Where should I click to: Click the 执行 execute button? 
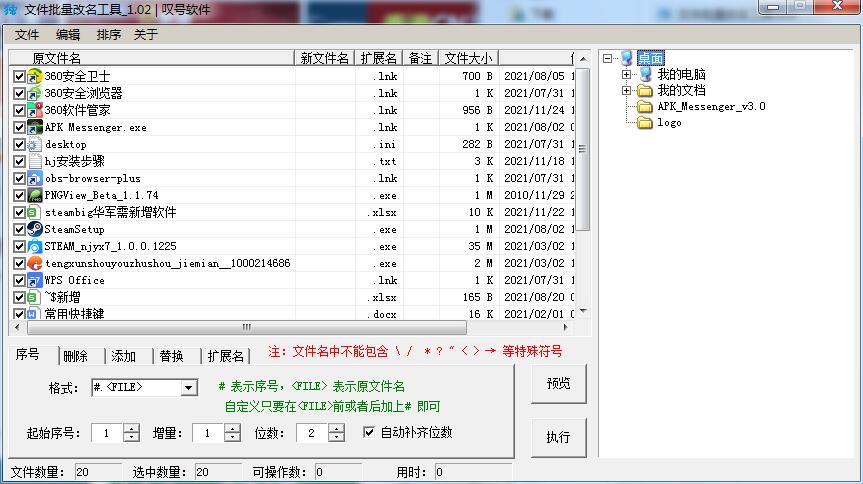point(558,437)
